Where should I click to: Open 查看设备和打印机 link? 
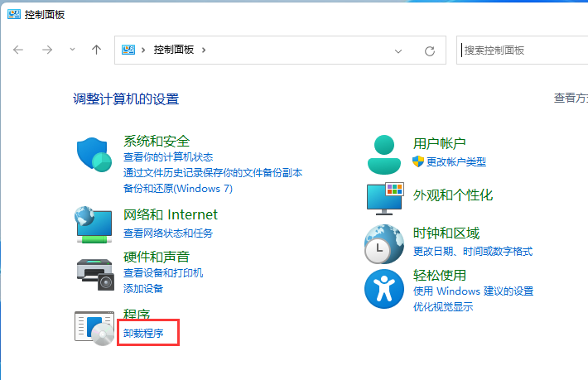[163, 273]
